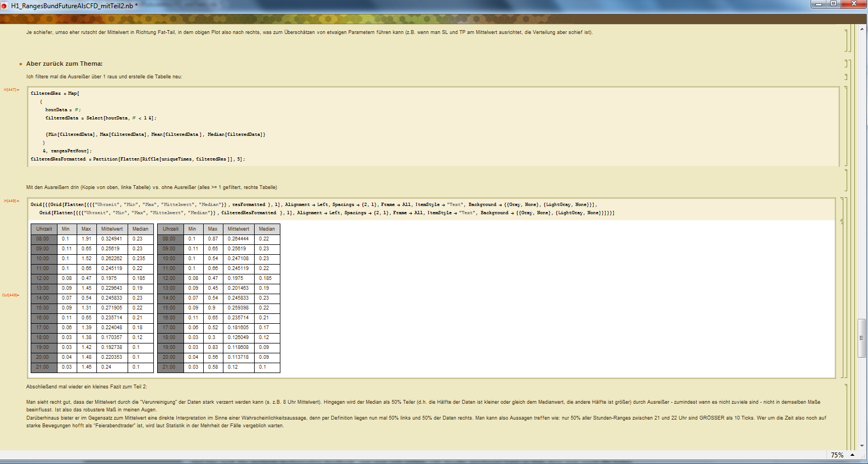Click the table cell '0.113718'
The width and height of the screenshot is (868, 464).
239,357
